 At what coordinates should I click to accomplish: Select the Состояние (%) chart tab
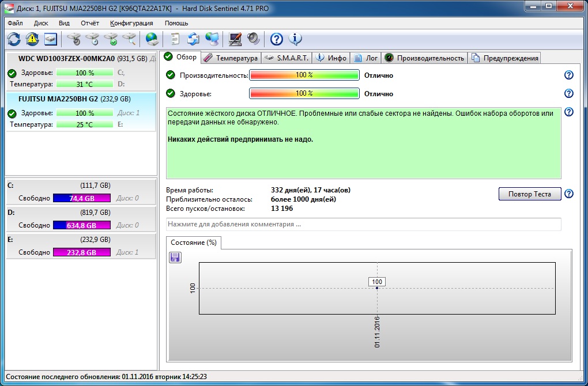[194, 243]
